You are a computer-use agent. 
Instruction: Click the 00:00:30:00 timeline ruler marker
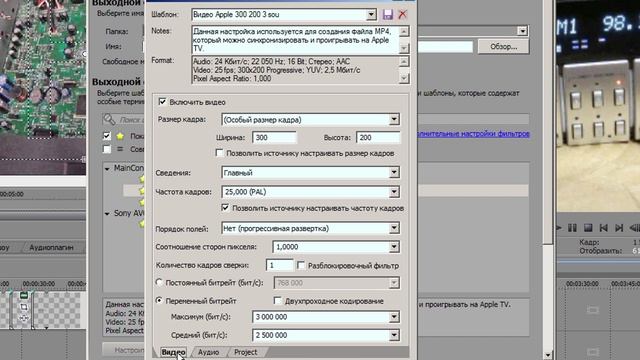(39, 284)
